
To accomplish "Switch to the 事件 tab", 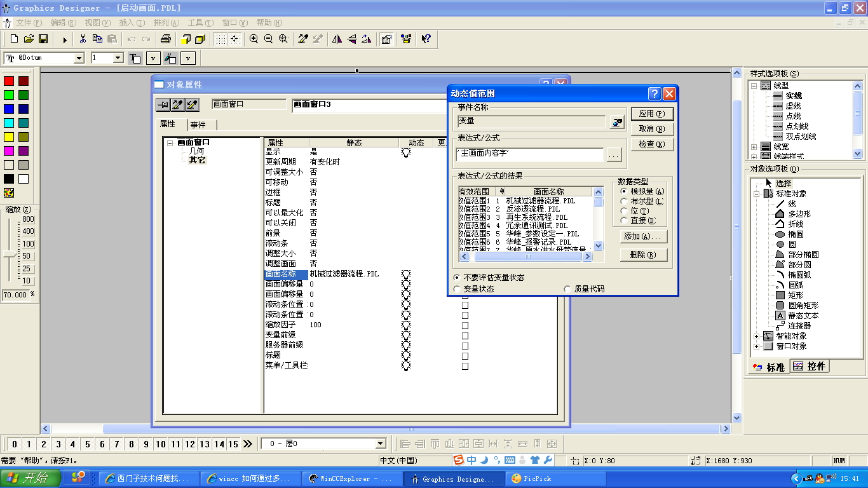I will tap(198, 125).
